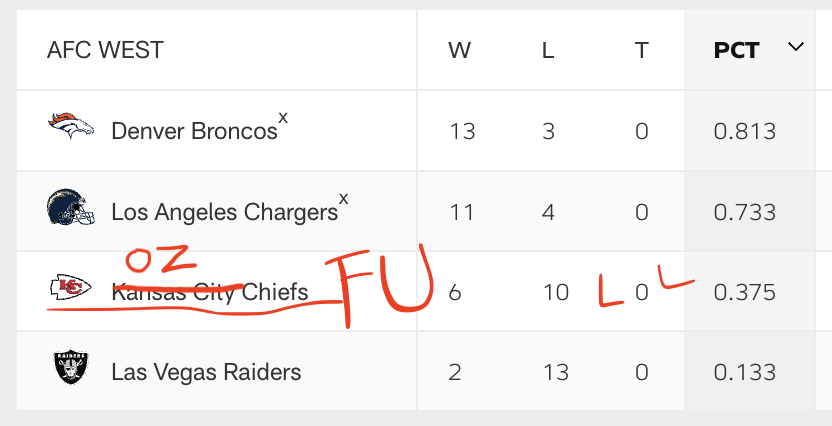Sort table by W column header
Screen dimensions: 832x426
pos(459,50)
